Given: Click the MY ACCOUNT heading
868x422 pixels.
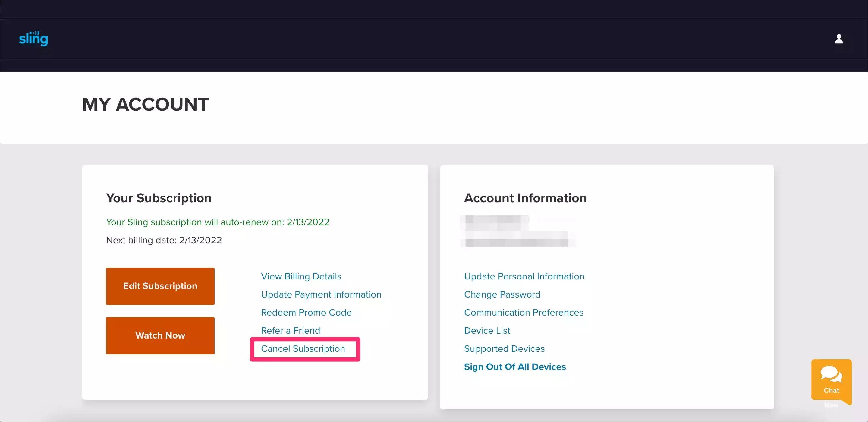Looking at the screenshot, I should [x=145, y=104].
